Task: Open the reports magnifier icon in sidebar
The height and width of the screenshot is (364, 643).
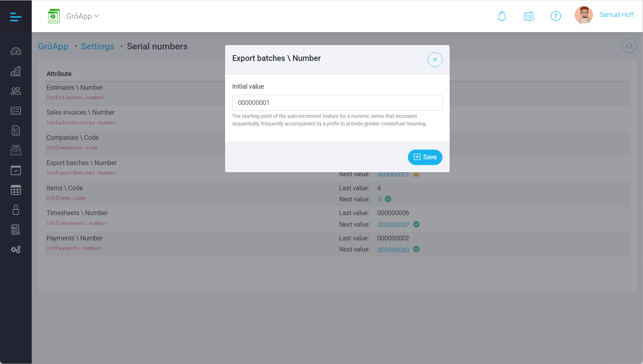Action: coord(16,230)
